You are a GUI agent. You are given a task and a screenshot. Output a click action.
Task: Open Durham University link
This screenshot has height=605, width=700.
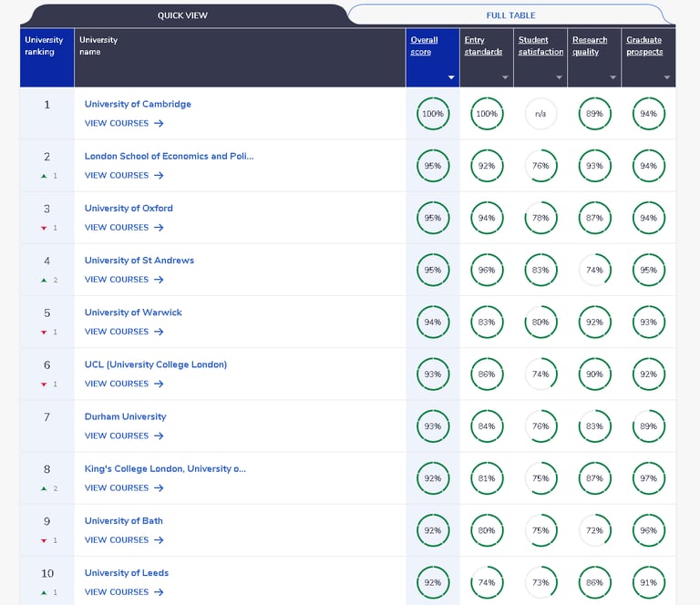[x=126, y=416]
